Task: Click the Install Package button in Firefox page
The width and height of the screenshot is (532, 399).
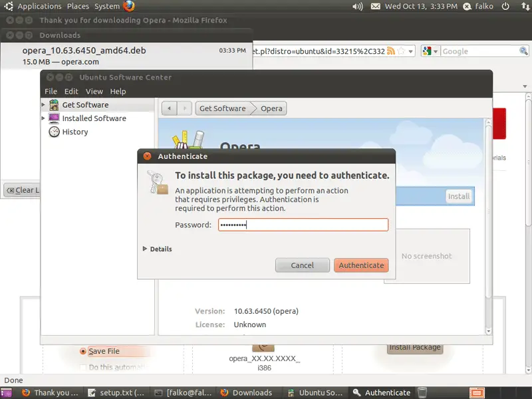Action: pyautogui.click(x=415, y=348)
